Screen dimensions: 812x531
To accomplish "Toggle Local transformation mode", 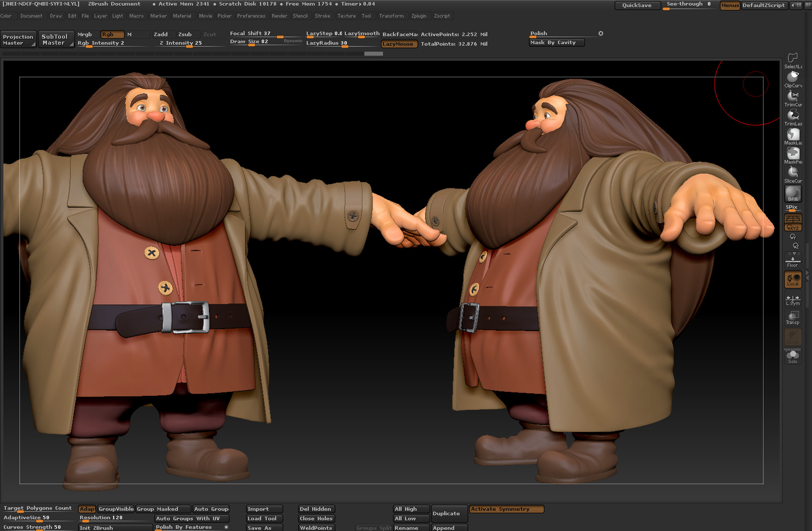I will [x=793, y=279].
